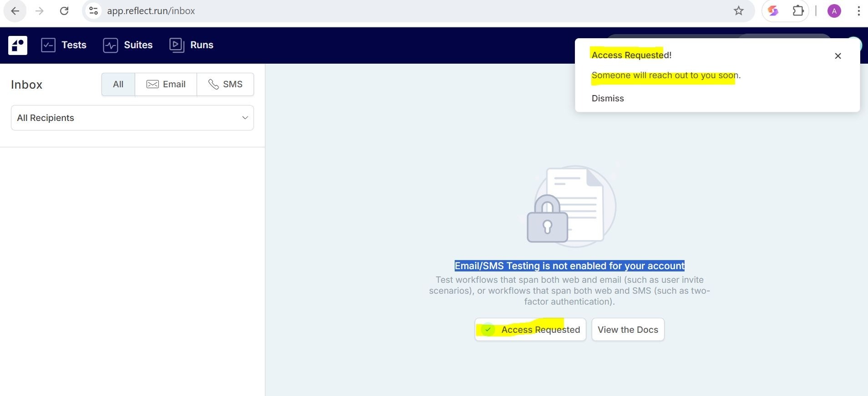
Task: Open the Suites page
Action: (128, 45)
